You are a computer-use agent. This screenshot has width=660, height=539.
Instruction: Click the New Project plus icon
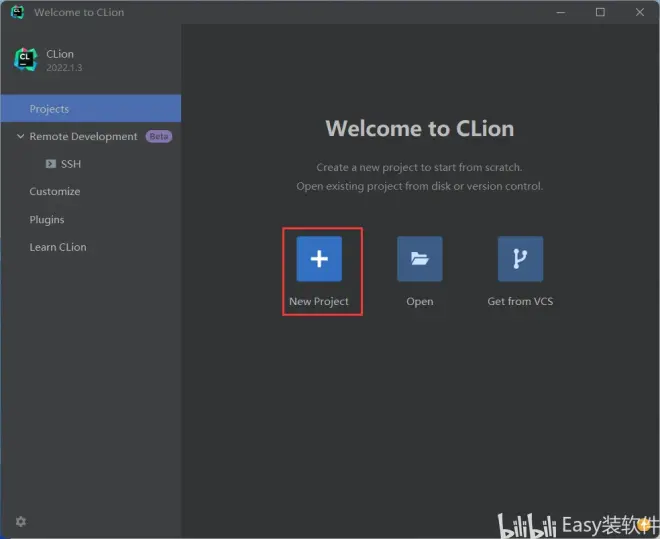tap(319, 259)
